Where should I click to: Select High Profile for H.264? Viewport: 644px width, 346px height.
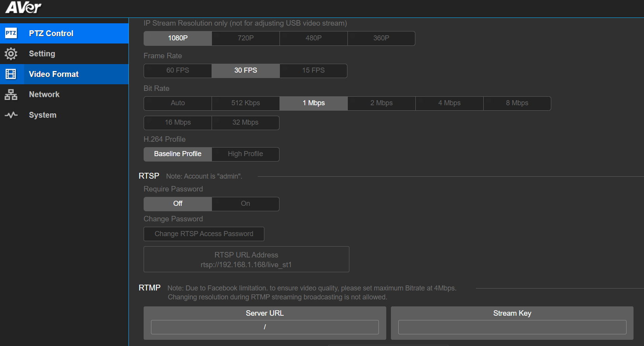click(x=245, y=154)
